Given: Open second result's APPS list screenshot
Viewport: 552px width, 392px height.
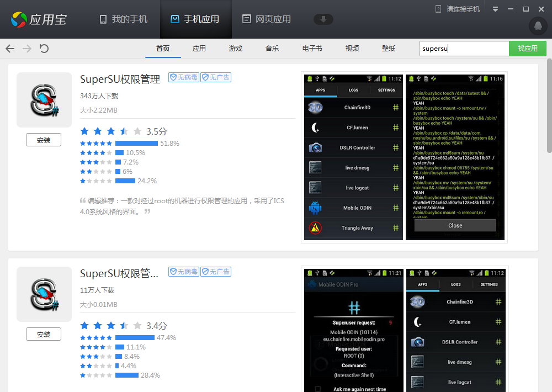Looking at the screenshot, I should click(456, 330).
